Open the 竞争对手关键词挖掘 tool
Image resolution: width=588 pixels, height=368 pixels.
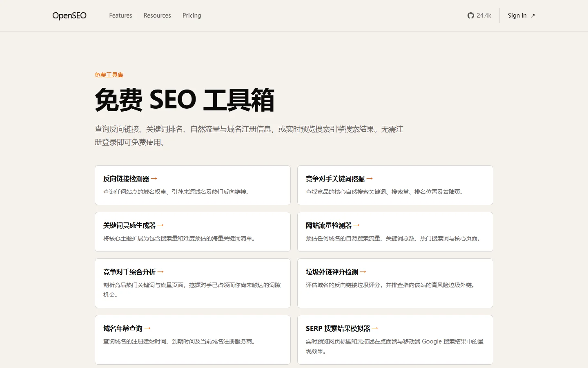[395, 185]
